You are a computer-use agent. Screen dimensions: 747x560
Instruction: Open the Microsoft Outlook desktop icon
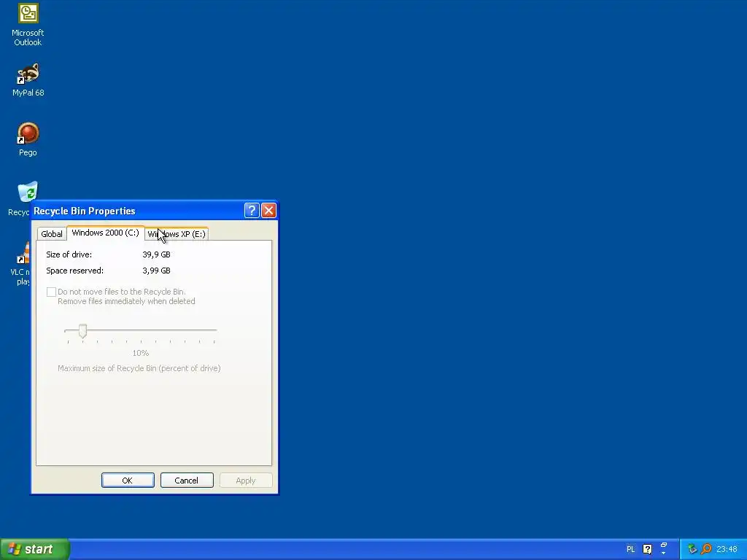point(28,25)
